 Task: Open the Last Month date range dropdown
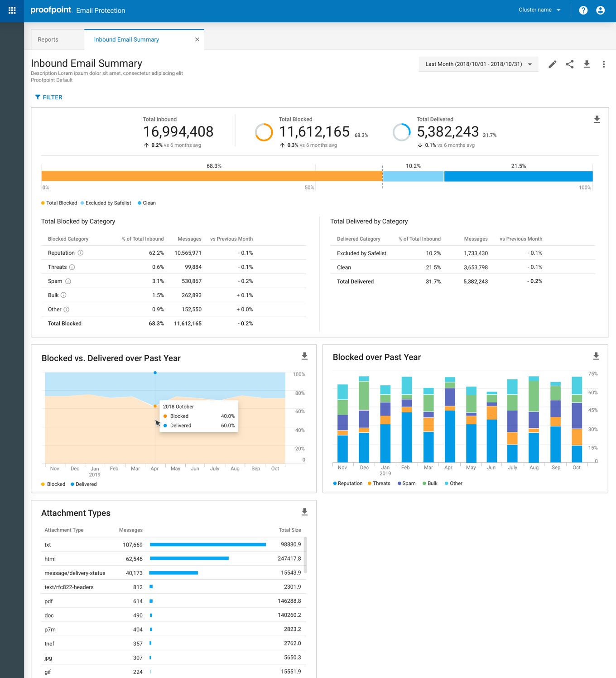[x=478, y=64]
